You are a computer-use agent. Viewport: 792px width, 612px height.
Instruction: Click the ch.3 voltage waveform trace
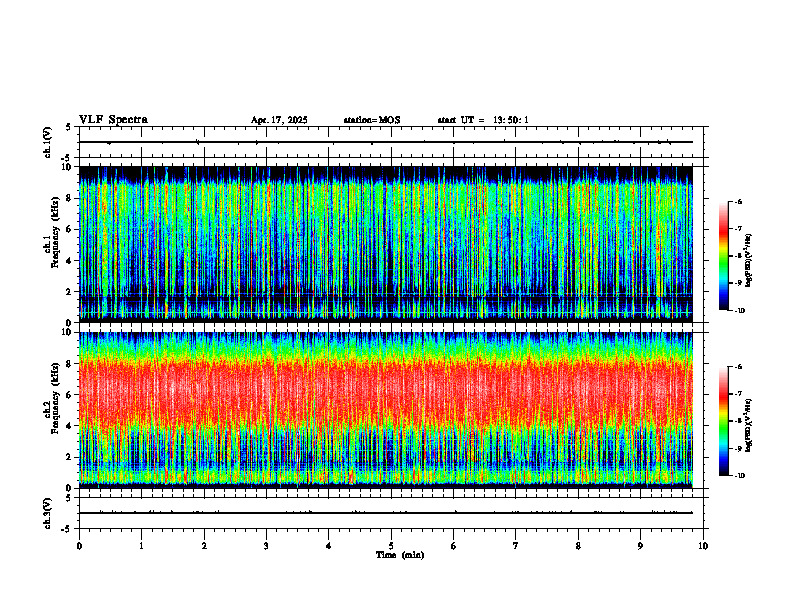coord(385,513)
